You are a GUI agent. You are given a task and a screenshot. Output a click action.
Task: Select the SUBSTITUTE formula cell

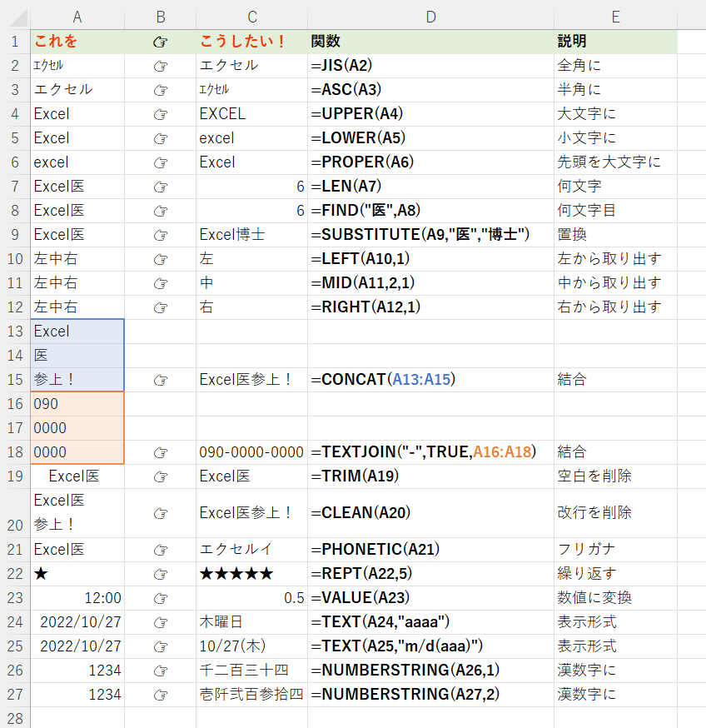coord(430,235)
